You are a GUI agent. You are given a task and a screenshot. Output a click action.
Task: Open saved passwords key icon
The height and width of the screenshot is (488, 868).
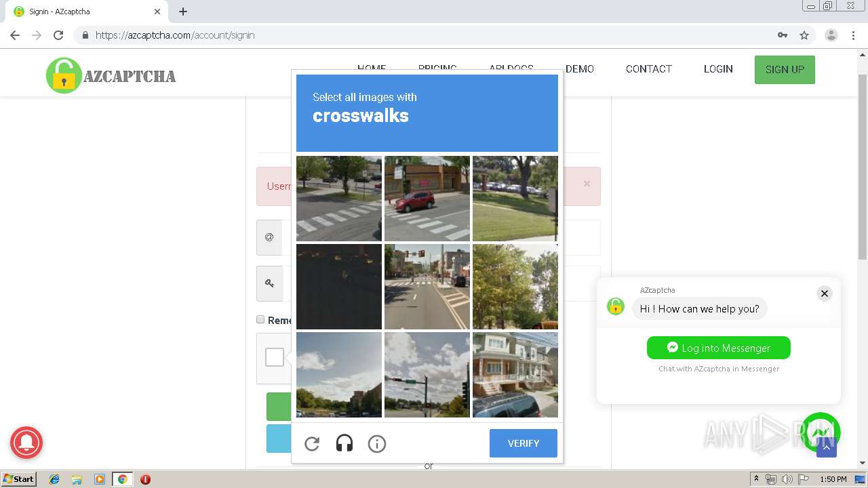pyautogui.click(x=783, y=35)
